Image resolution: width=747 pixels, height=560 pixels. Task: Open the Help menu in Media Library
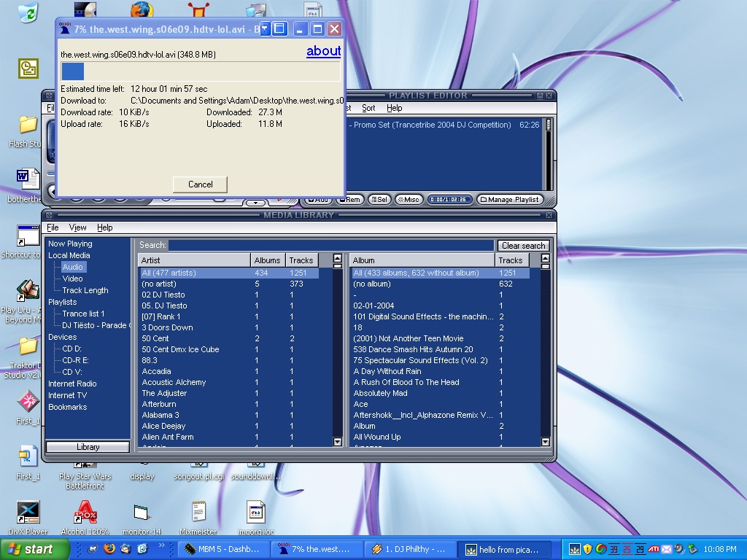point(105,227)
